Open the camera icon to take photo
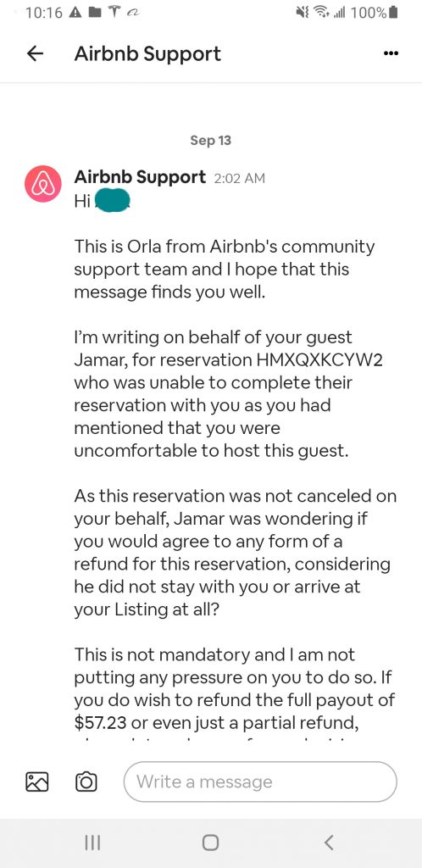The image size is (422, 868). click(86, 782)
